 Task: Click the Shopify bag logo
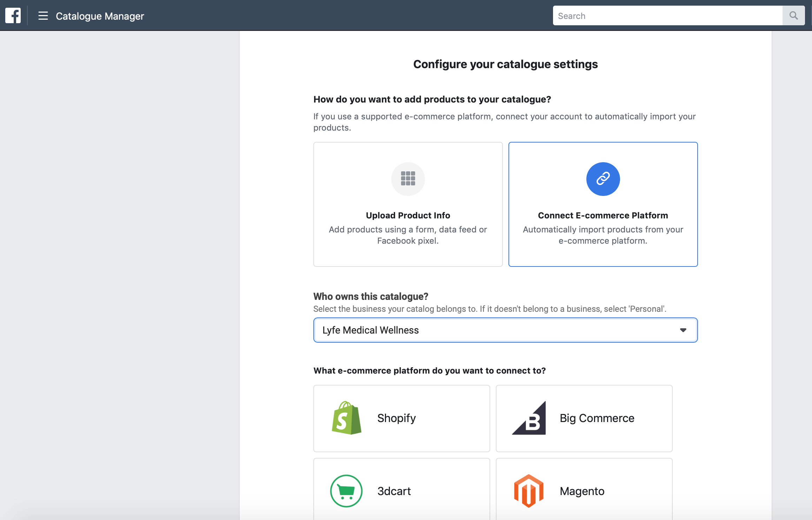coord(346,418)
